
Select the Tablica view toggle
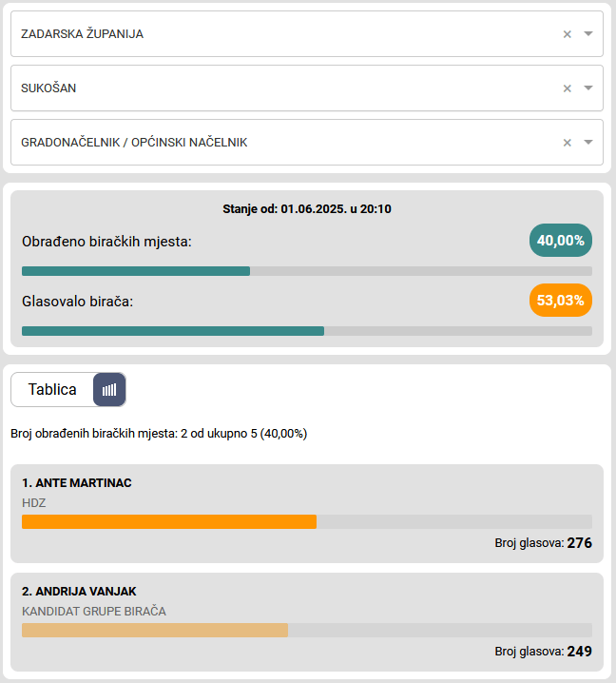(52, 389)
